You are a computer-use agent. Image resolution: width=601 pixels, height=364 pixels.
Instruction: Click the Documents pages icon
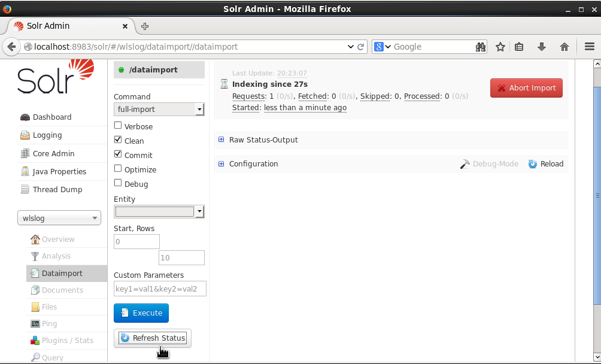35,290
